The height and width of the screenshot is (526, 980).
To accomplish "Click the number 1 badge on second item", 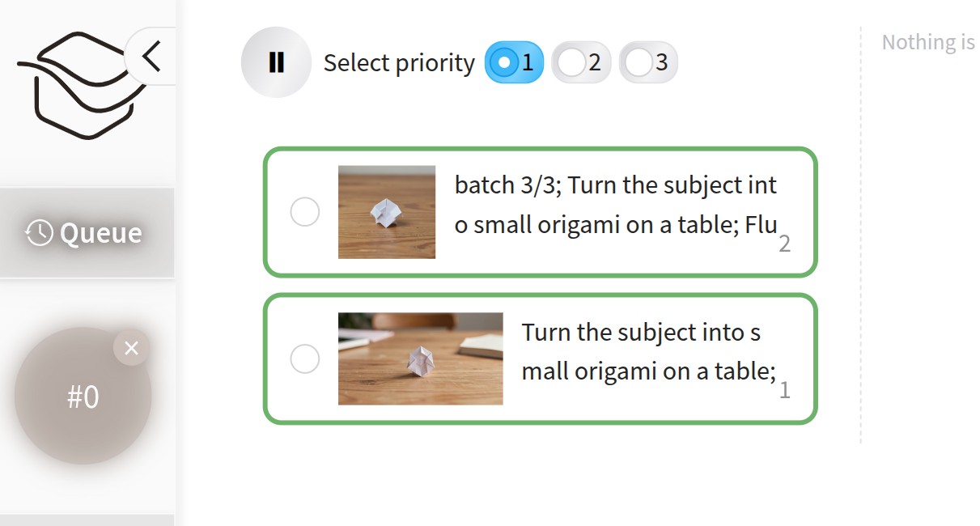I will [784, 392].
